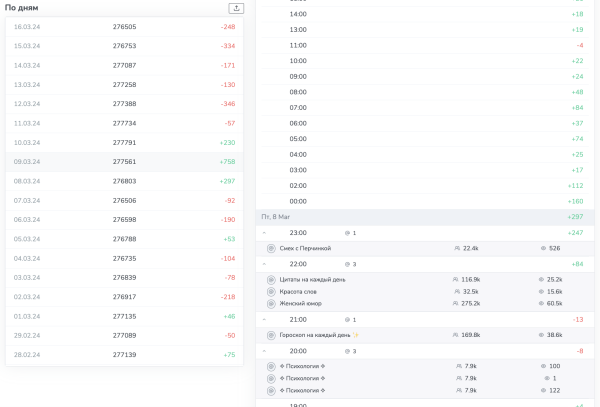This screenshot has width=600, height=407.
Task: Click the avatar icon of Цитаты на каждый день
Action: (271, 279)
